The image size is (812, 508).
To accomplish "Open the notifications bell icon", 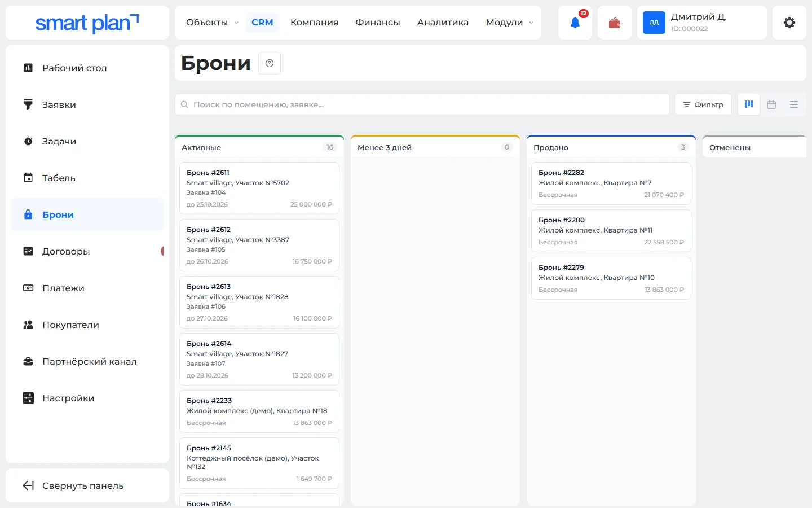I will (575, 23).
